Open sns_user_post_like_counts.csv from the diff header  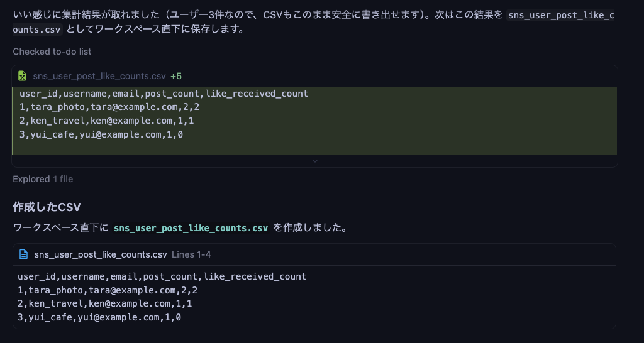coord(99,76)
